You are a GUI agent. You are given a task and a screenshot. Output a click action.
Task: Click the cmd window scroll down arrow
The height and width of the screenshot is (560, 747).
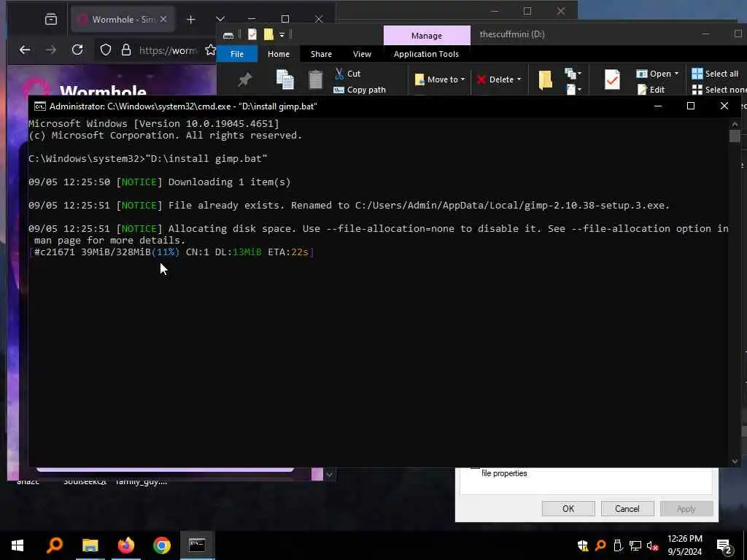pos(734,461)
